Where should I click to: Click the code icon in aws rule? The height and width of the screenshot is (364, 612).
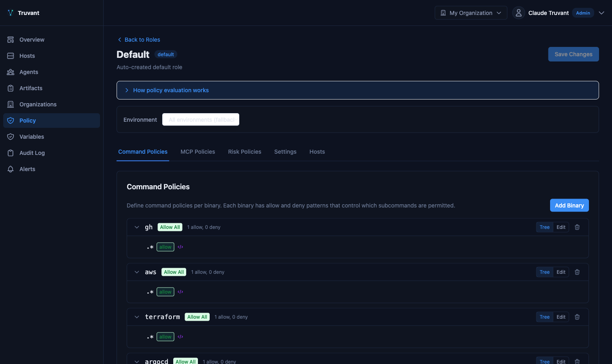[x=181, y=292]
